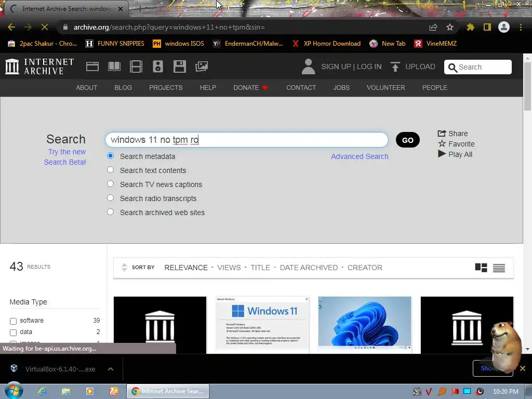
Task: Open the Chrome three-dot menu
Action: 521,27
